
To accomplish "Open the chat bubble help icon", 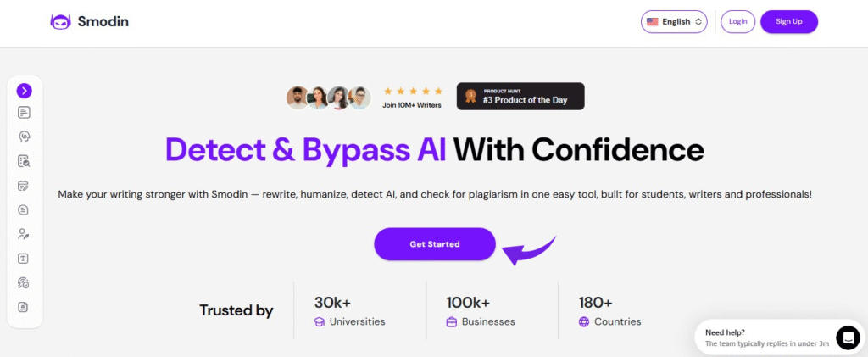I will 848,337.
